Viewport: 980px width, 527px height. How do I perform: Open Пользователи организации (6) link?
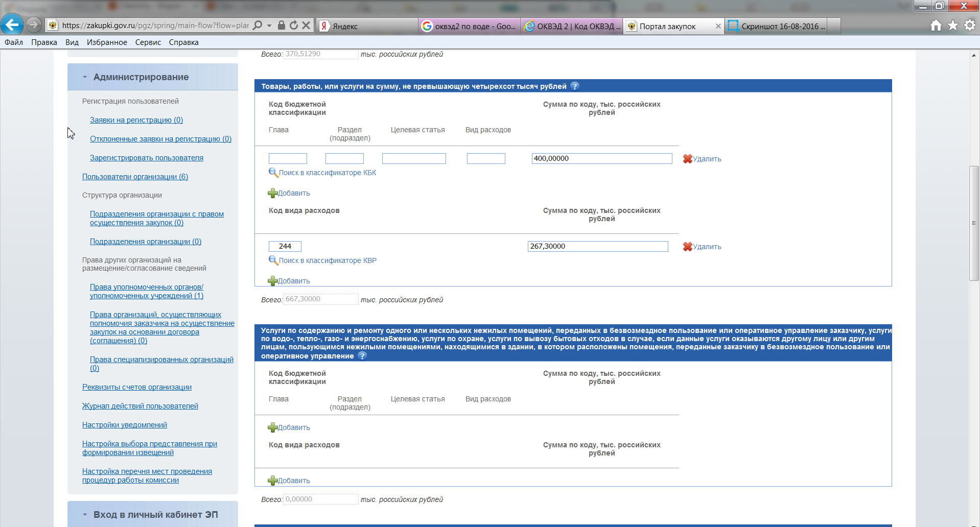click(135, 177)
